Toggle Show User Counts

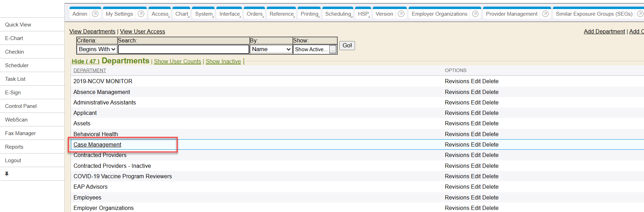coord(177,61)
